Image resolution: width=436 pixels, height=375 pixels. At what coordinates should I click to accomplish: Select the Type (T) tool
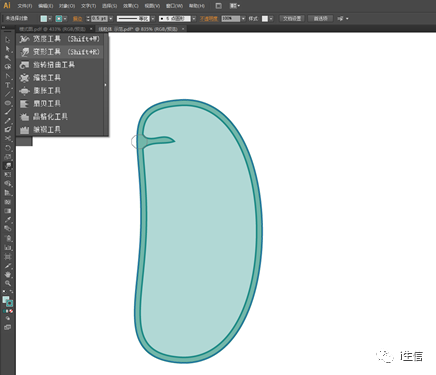pos(8,85)
